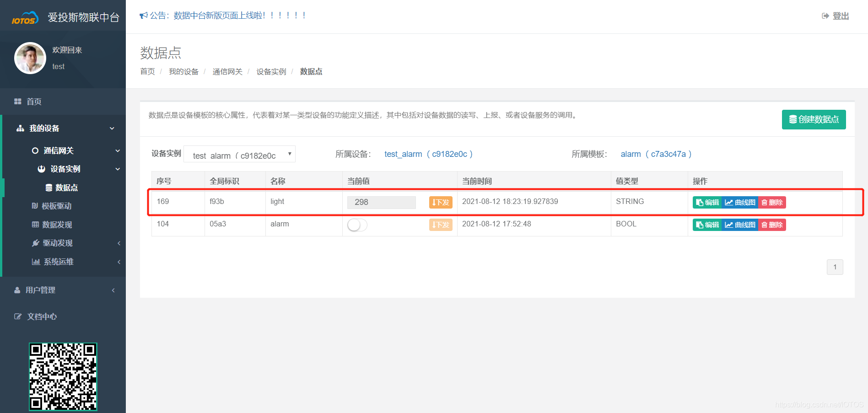The height and width of the screenshot is (413, 868).
Task: Select the 系统运维 bar-chart icon
Action: tap(36, 261)
